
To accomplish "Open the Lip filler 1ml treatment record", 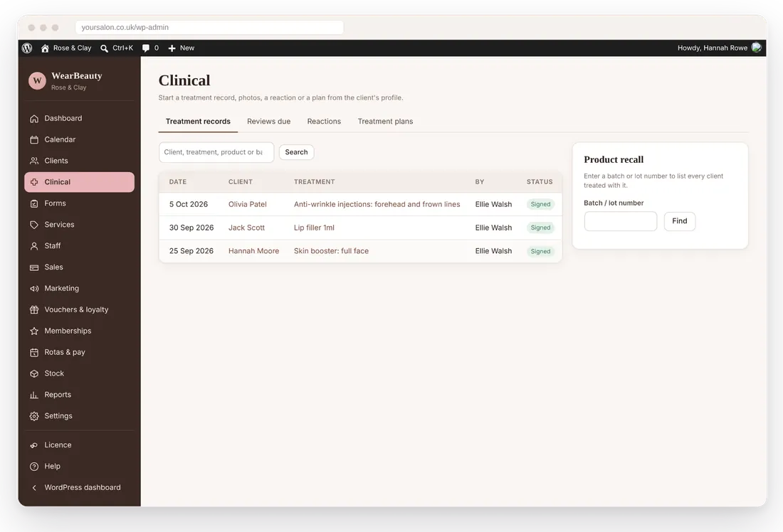I will click(314, 228).
